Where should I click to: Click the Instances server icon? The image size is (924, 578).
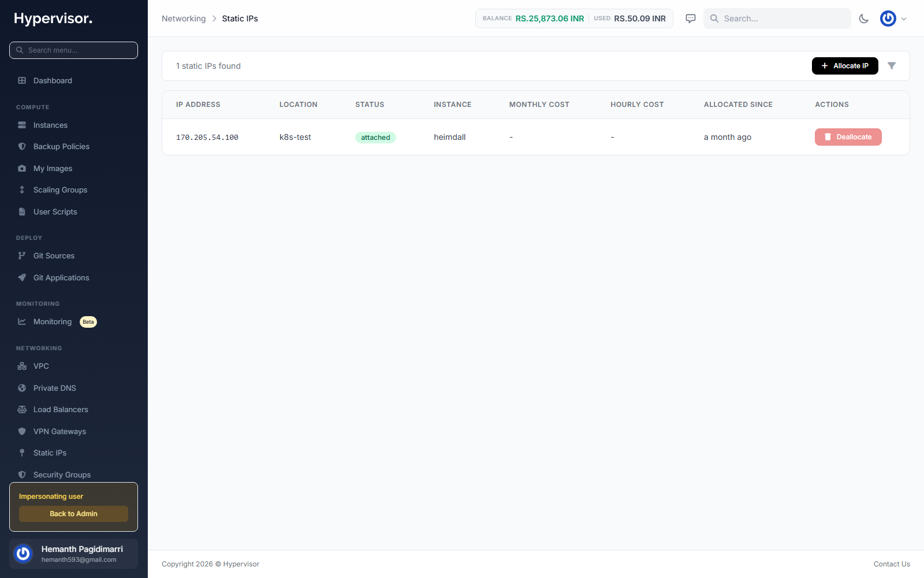point(22,125)
